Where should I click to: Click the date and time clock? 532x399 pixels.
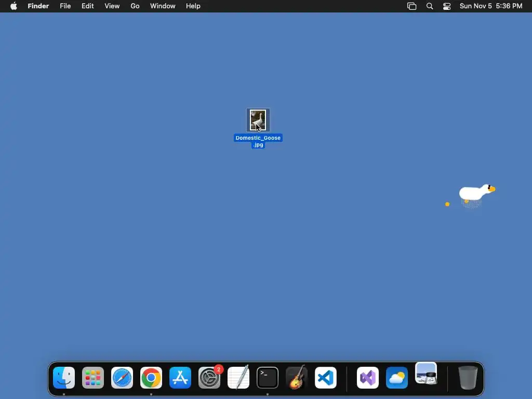tap(491, 6)
